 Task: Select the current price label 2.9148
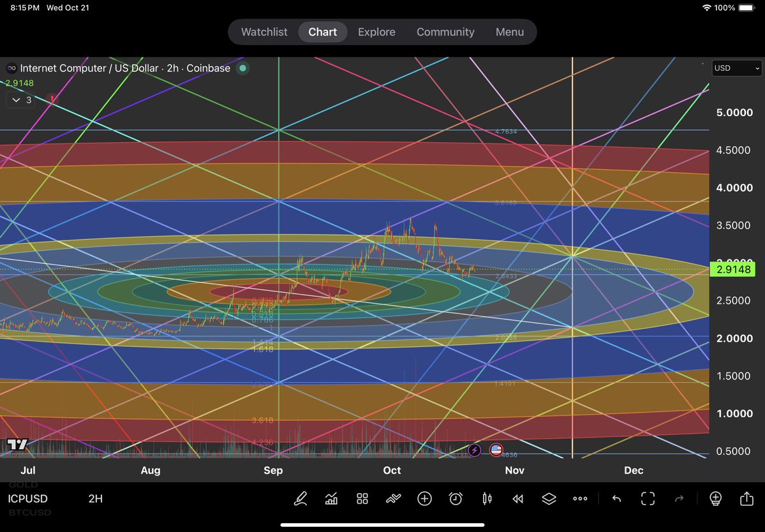pyautogui.click(x=733, y=269)
